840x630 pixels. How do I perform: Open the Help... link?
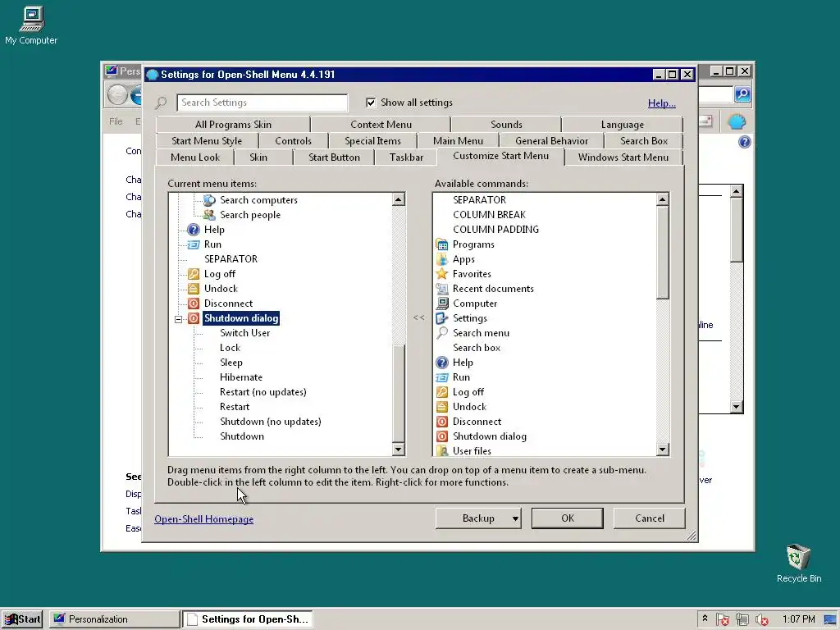pos(662,103)
